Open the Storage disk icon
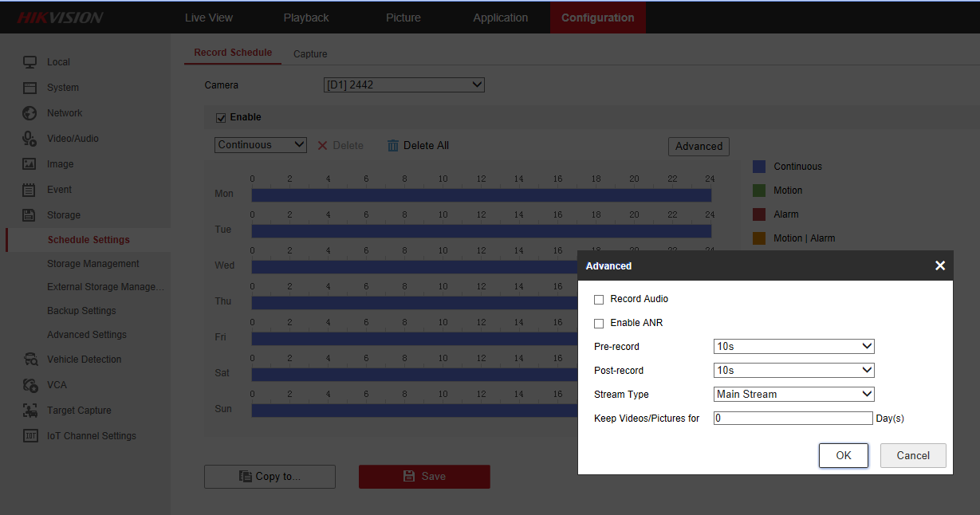Viewport: 980px width, 515px height. pos(30,215)
